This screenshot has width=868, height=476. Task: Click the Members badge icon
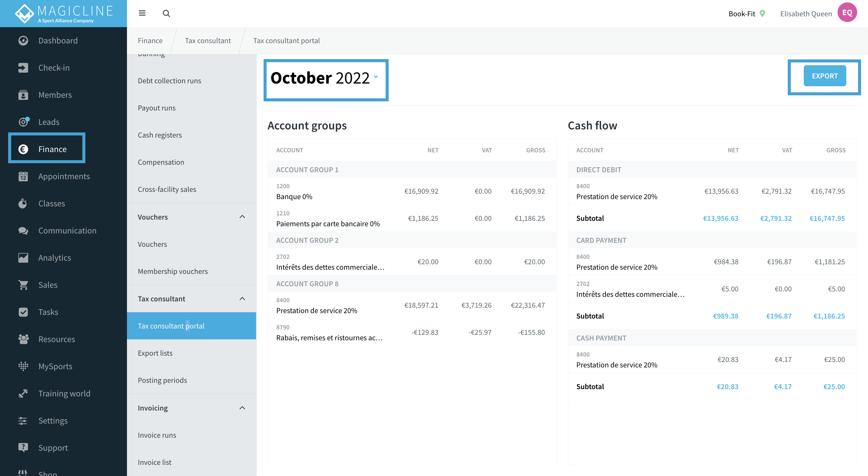point(23,95)
